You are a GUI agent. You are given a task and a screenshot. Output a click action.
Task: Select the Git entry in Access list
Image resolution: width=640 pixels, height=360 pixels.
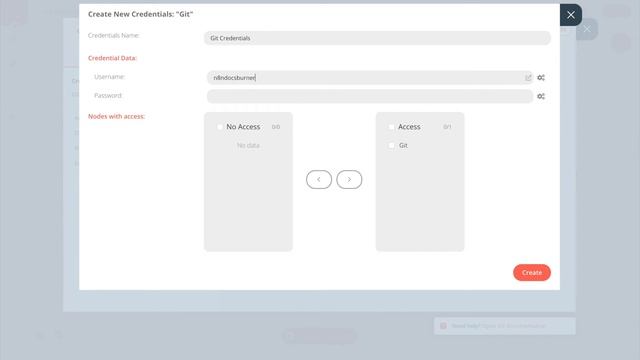point(403,145)
